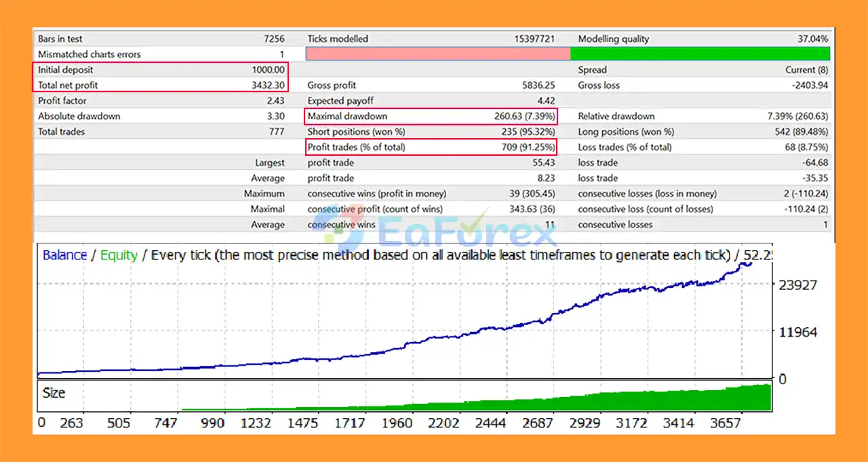The width and height of the screenshot is (868, 462).
Task: Click the Size label in volume panel
Action: 54,393
